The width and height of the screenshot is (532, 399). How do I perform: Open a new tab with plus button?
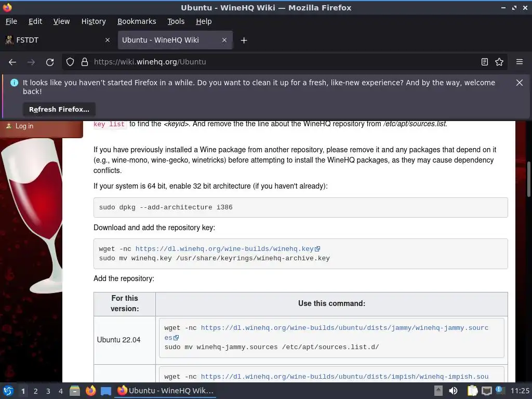click(x=244, y=41)
